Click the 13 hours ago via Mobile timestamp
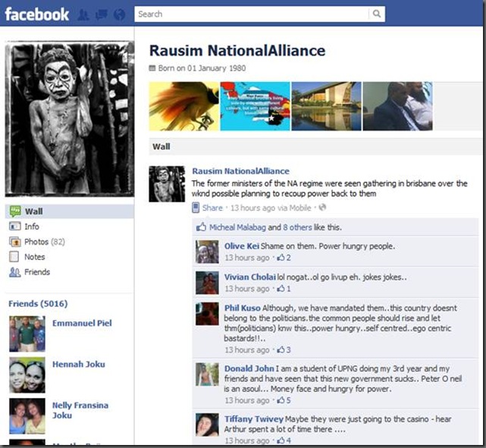Screen dimensions: 486x448 [x=271, y=208]
